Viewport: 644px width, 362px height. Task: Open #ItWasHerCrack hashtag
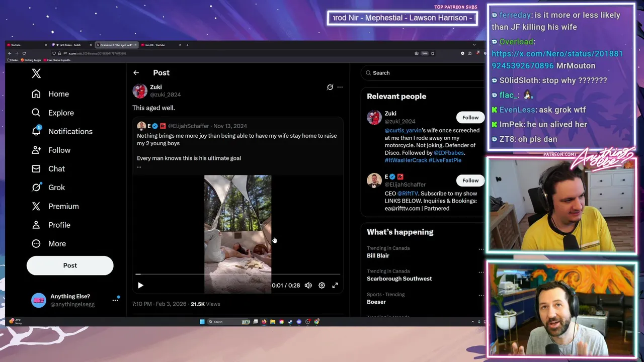click(x=406, y=160)
